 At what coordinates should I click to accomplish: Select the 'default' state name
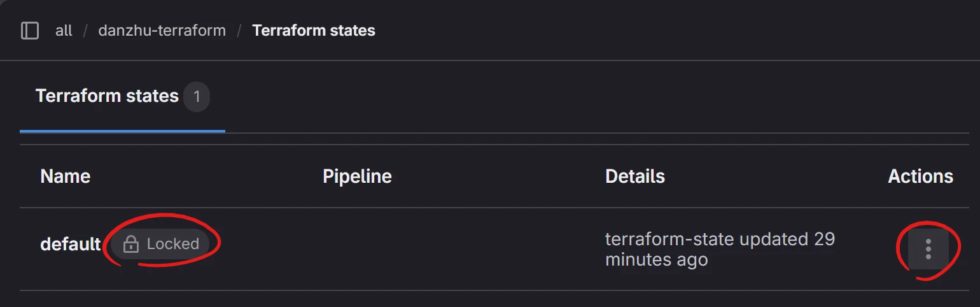[70, 244]
